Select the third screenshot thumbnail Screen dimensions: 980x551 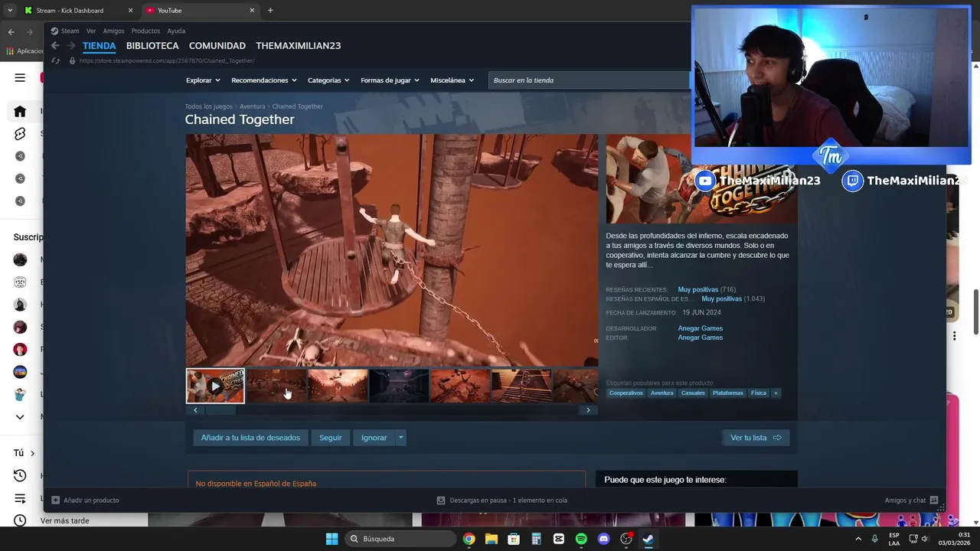pos(338,386)
